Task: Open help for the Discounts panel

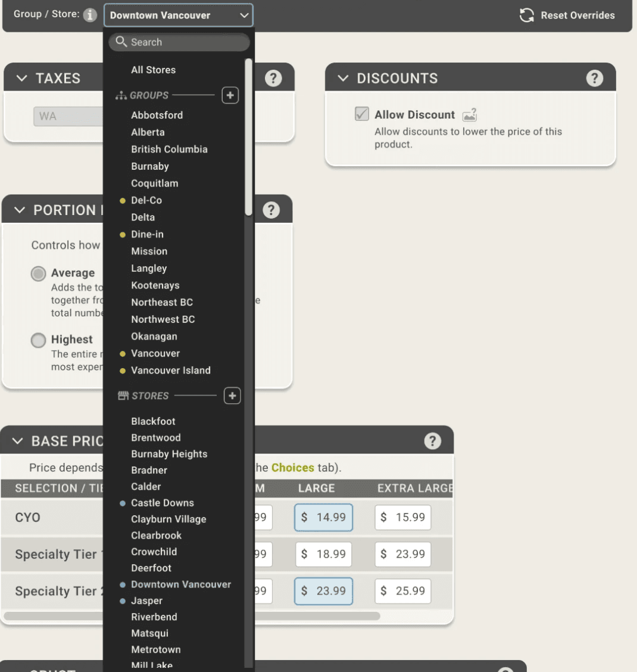Action: coord(595,78)
